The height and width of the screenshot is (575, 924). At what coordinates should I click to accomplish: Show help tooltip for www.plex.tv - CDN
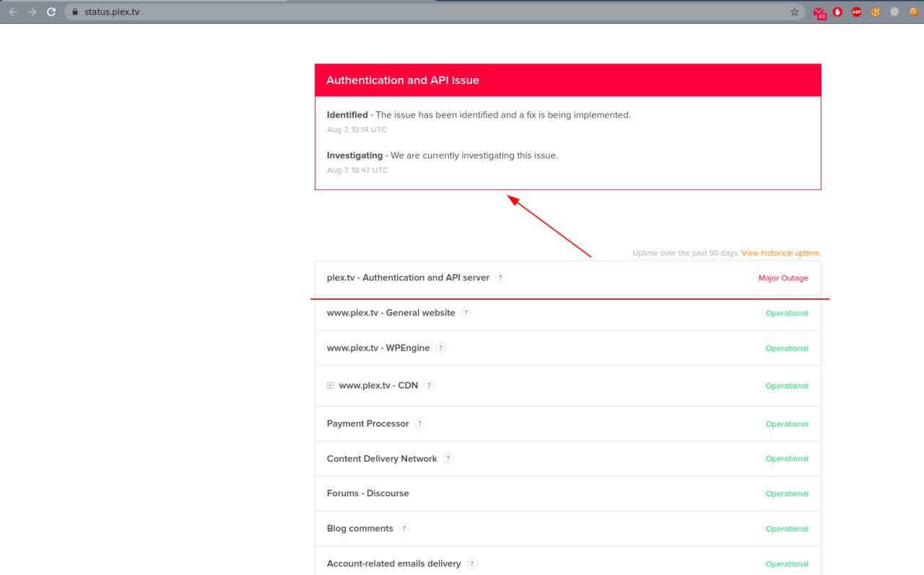click(x=429, y=386)
